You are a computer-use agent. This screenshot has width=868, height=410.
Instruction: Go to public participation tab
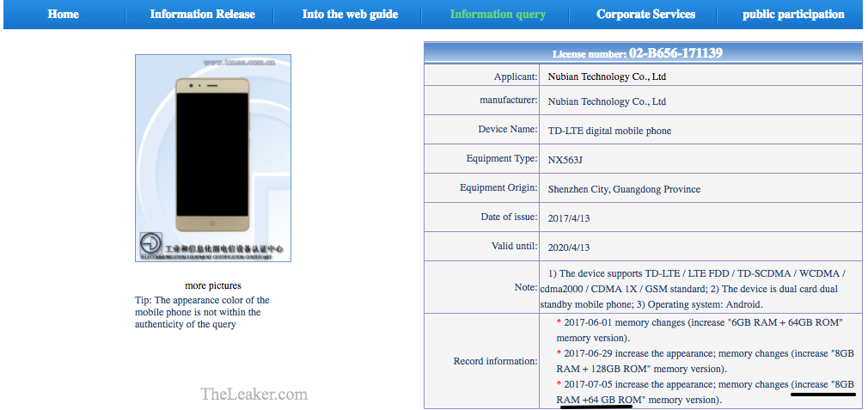(x=793, y=15)
